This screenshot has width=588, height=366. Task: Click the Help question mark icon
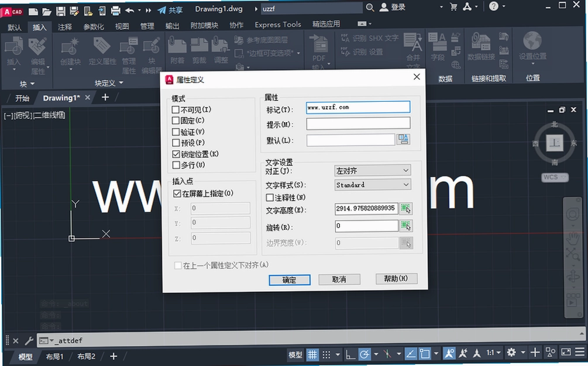[x=494, y=6]
